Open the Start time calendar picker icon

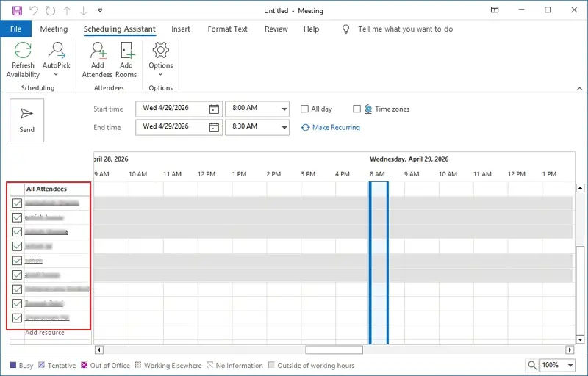[x=214, y=109]
